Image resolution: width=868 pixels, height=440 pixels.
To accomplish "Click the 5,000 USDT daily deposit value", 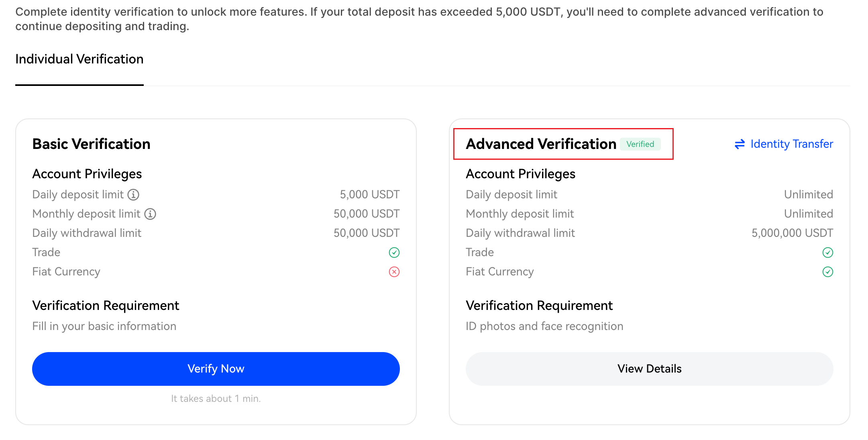I will click(369, 195).
